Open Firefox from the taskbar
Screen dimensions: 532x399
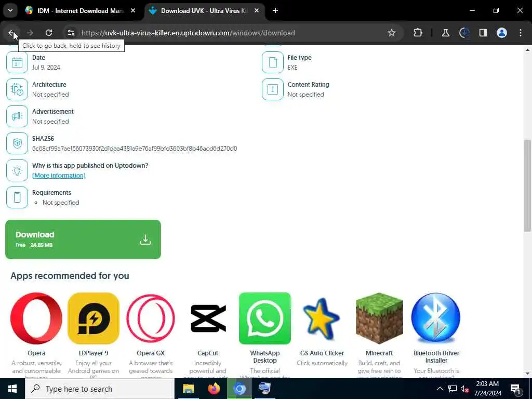pyautogui.click(x=214, y=389)
